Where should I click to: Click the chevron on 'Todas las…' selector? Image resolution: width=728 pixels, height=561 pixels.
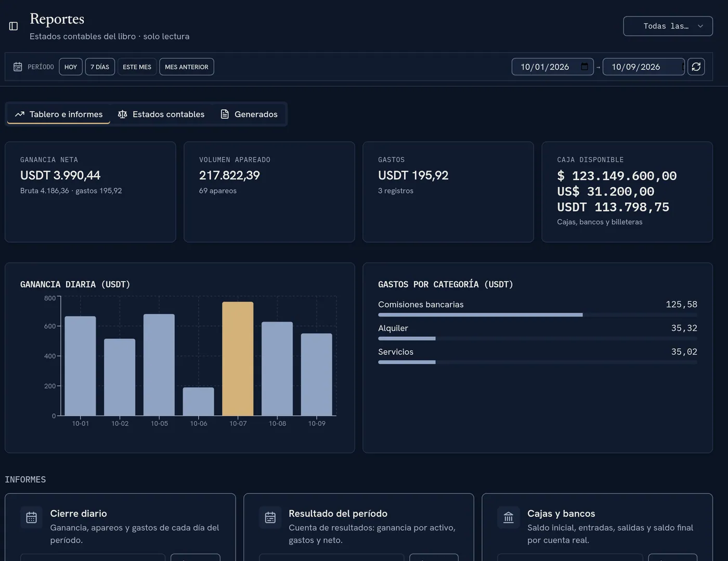(700, 26)
